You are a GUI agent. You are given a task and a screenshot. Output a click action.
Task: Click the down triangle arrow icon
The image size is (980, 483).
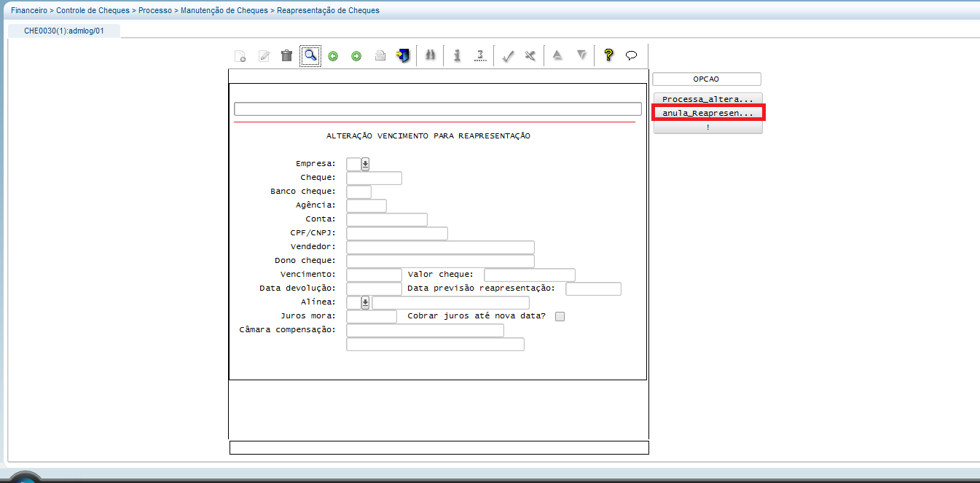click(581, 55)
